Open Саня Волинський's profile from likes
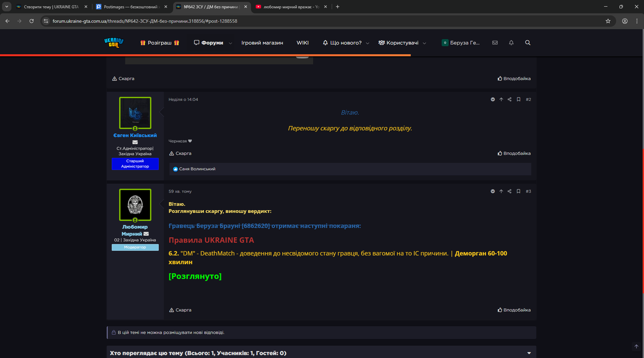 197,169
